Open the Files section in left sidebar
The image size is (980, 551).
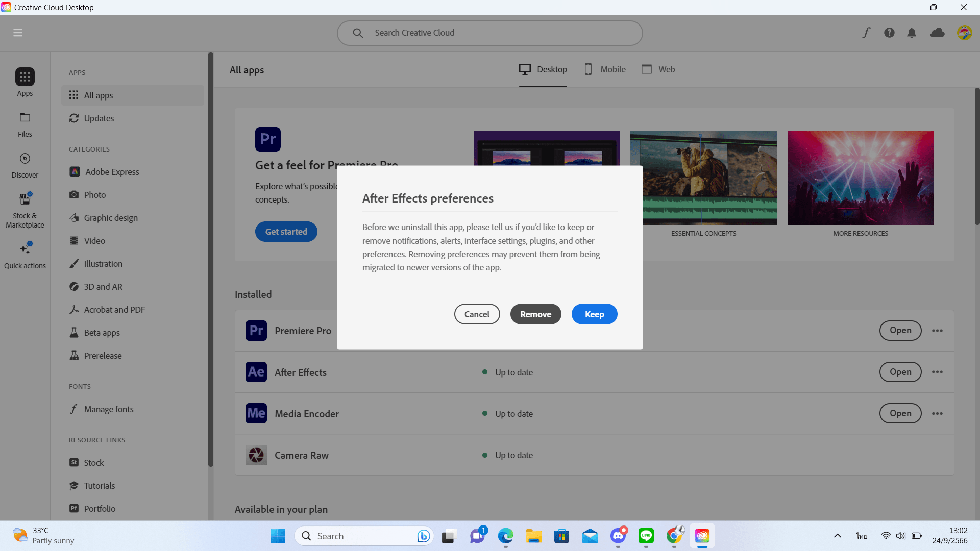pyautogui.click(x=24, y=124)
